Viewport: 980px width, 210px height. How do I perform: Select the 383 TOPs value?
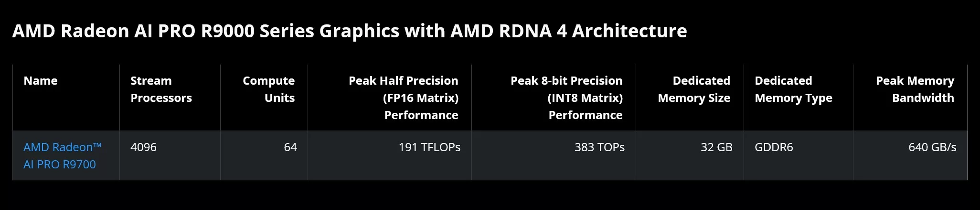tap(599, 147)
